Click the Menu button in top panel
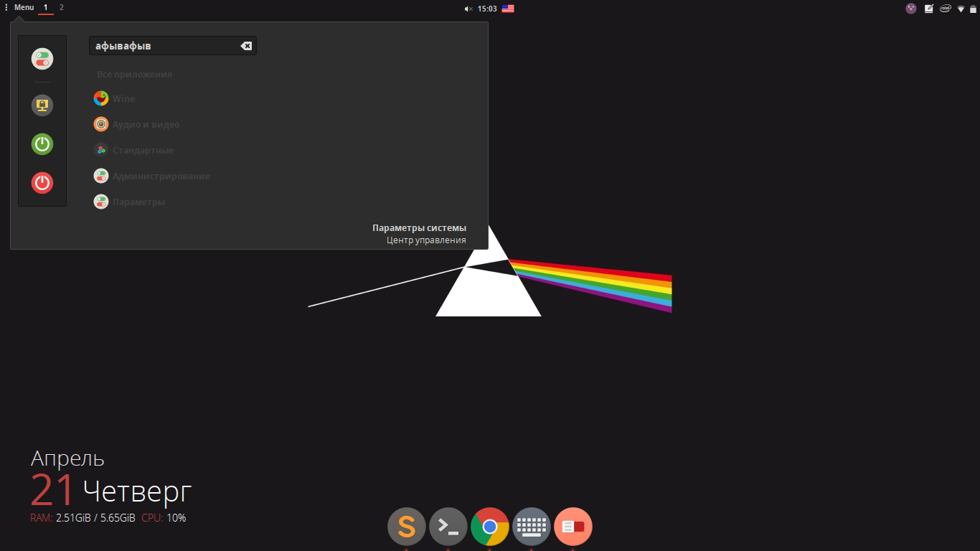 (24, 7)
